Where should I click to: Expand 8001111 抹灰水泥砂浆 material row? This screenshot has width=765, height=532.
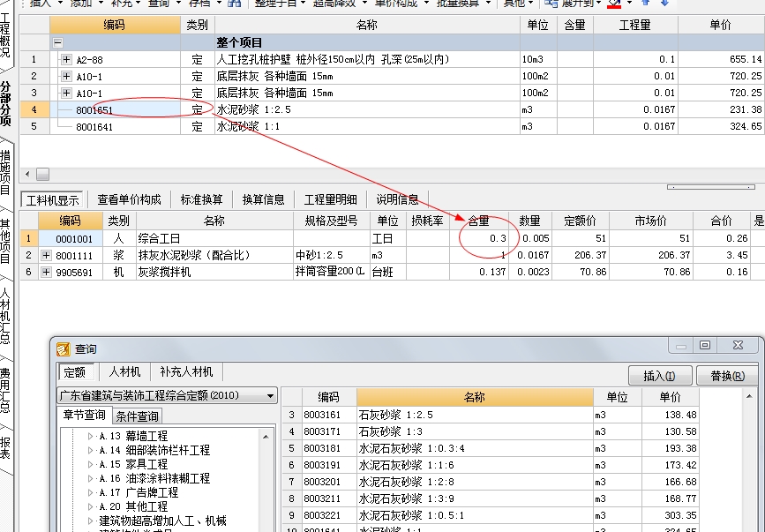click(x=47, y=255)
